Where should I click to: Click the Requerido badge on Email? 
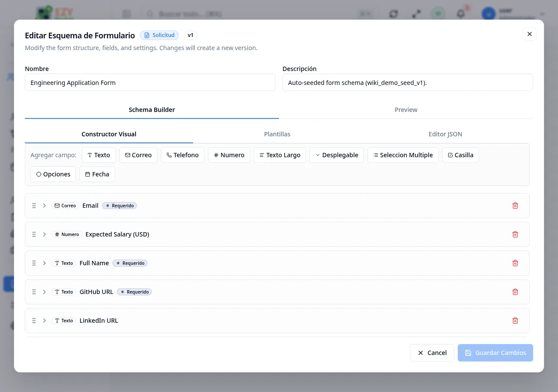coord(119,206)
